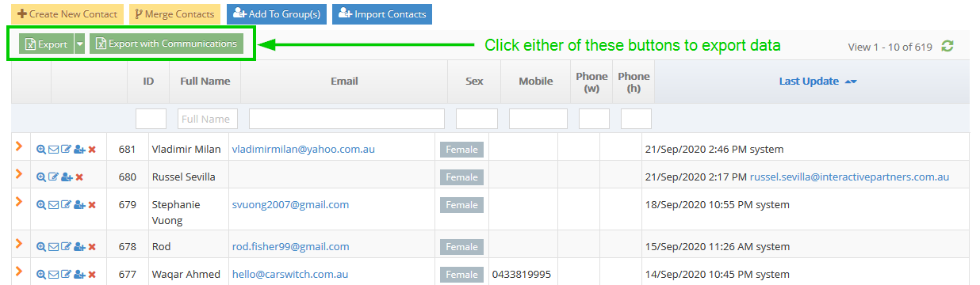The height and width of the screenshot is (285, 980).
Task: Focus the Full Name filter field
Action: point(208,119)
